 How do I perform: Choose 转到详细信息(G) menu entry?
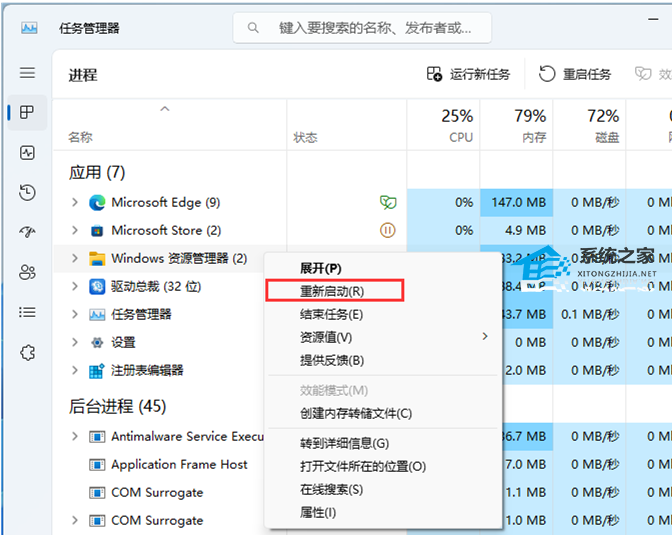(x=383, y=443)
